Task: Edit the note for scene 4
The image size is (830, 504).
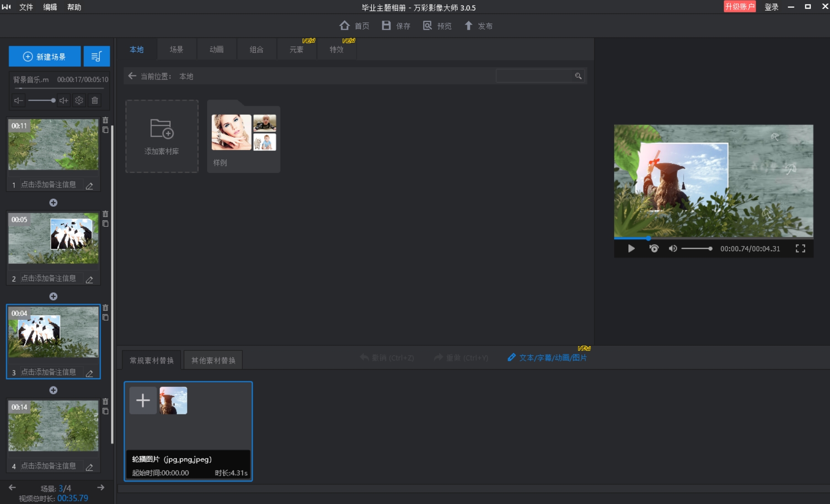Action: 90,467
